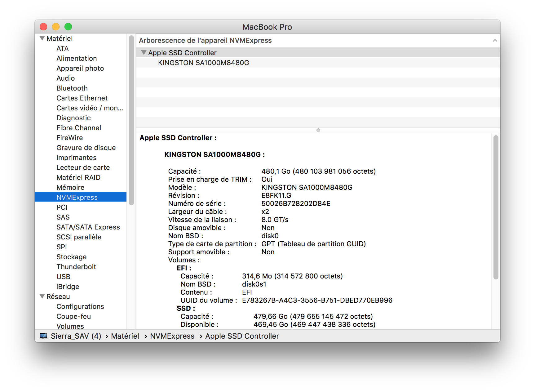Viewport: 535px width, 392px height.
Task: Collapse the Apple SSD Controller tree row
Action: click(x=144, y=53)
